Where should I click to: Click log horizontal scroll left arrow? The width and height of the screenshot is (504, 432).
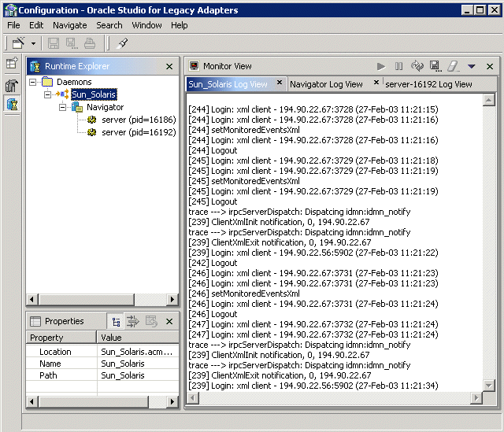pyautogui.click(x=193, y=398)
